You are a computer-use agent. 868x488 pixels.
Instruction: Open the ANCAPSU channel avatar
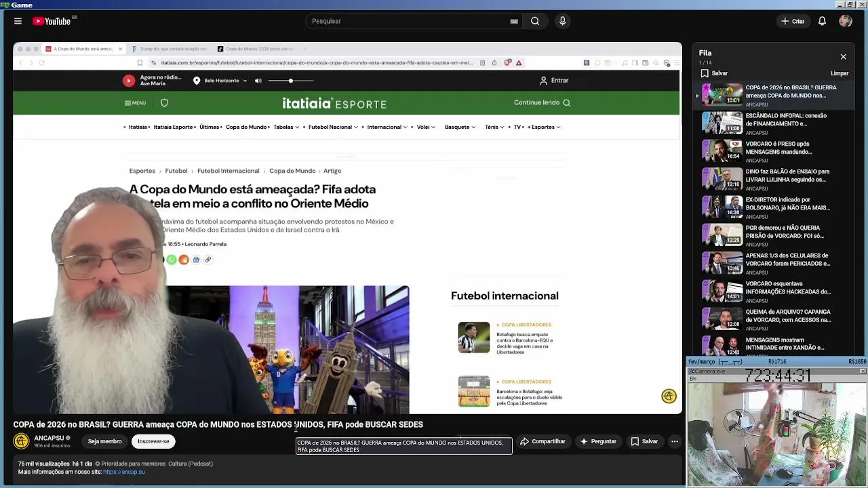[21, 441]
